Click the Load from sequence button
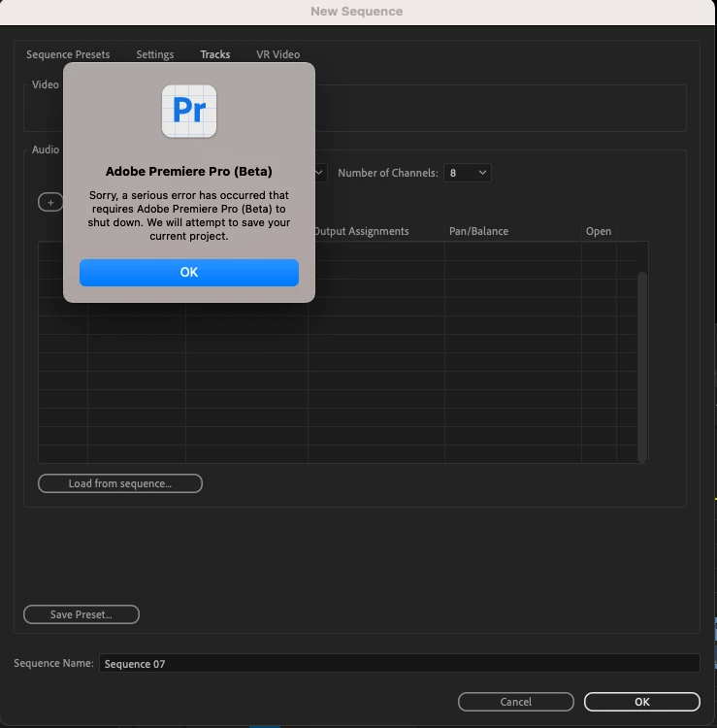This screenshot has width=717, height=728. point(120,483)
